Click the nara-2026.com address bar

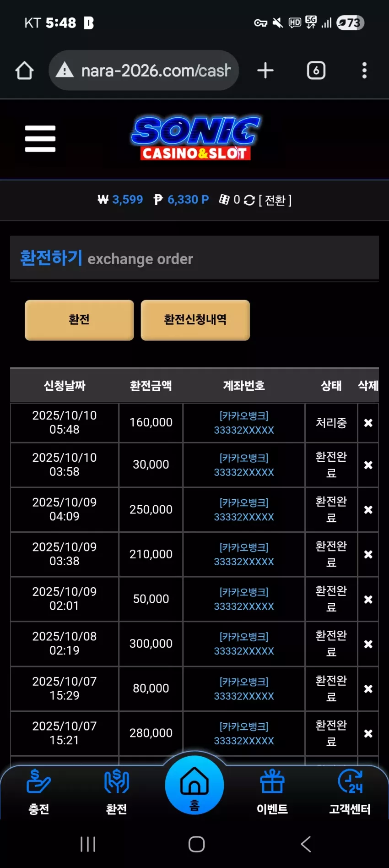coord(144,71)
